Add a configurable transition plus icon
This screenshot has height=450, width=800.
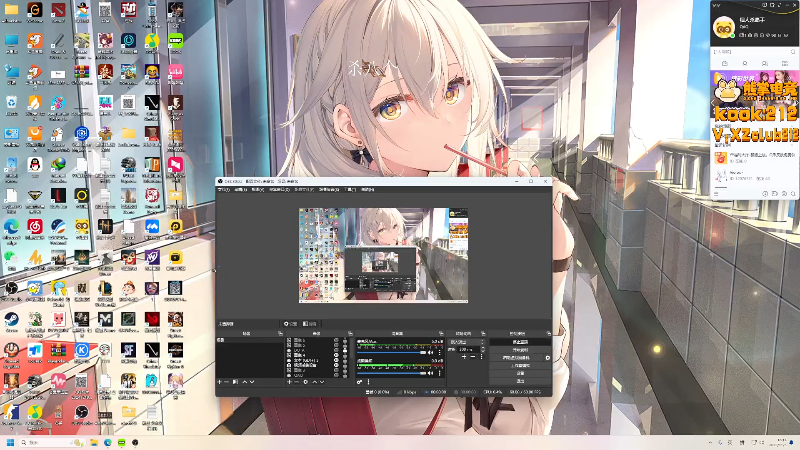point(464,357)
